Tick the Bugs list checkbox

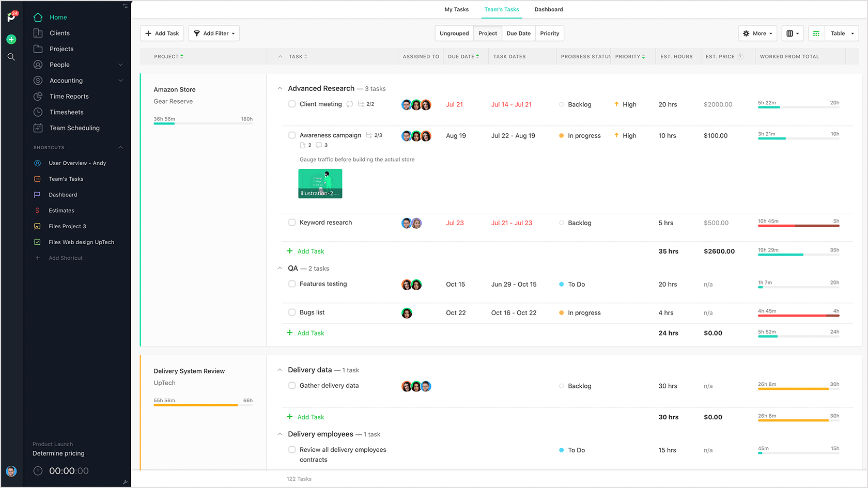pyautogui.click(x=292, y=312)
